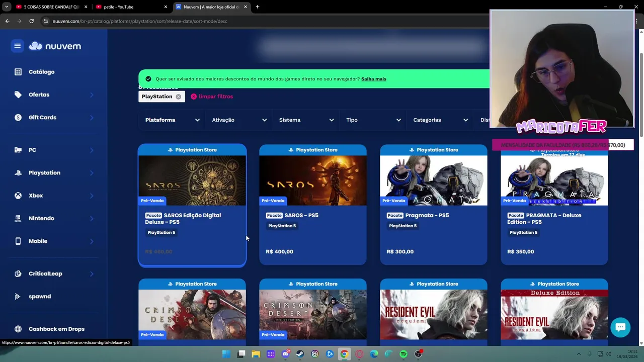Reload the page in Chrome

[x=31, y=21]
